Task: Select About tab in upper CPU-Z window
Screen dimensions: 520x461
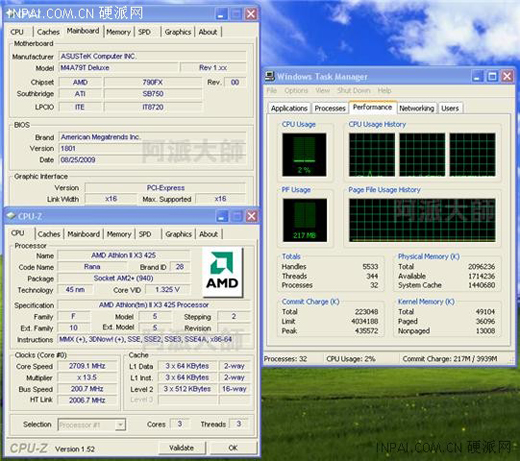Action: pos(208,32)
